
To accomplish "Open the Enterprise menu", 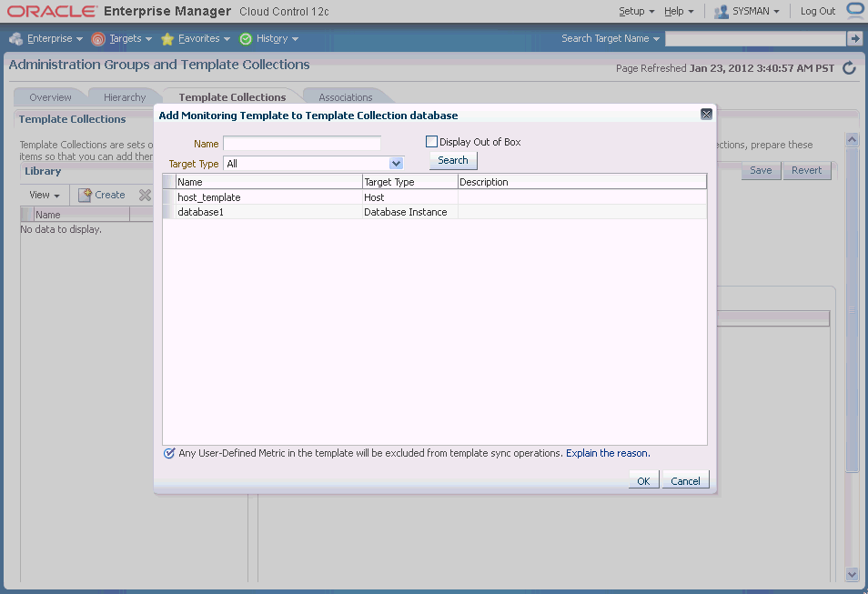I will tap(55, 39).
